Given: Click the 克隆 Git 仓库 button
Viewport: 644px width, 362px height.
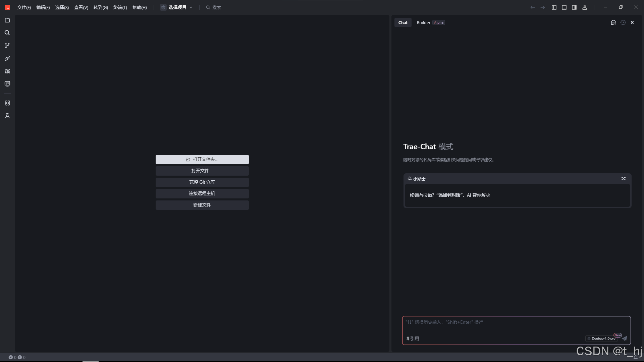Looking at the screenshot, I should click(x=202, y=182).
